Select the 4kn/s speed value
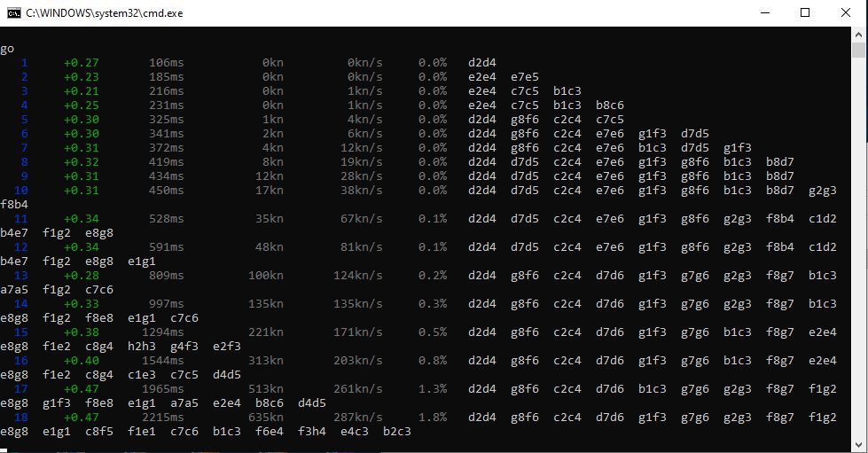This screenshot has width=868, height=453. [364, 120]
